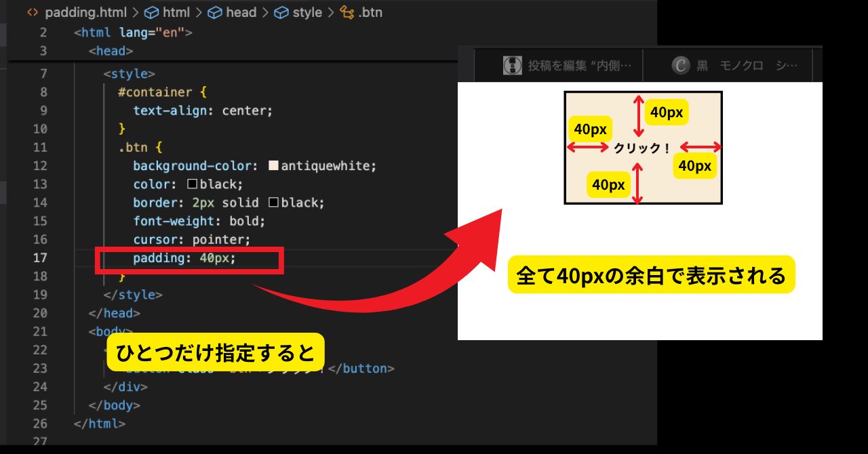
Task: Click the favicon of the 黒 モノクロ browser tab
Action: click(x=681, y=65)
